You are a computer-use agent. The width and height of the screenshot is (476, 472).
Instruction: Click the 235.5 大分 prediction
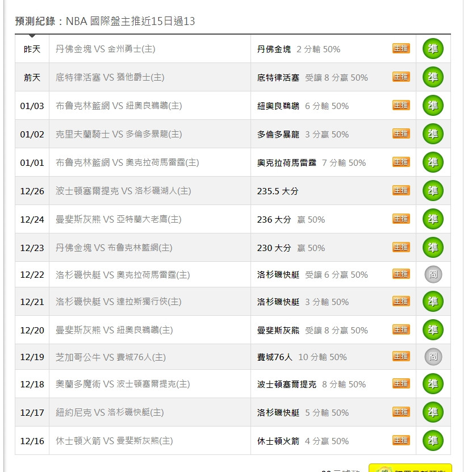click(278, 191)
